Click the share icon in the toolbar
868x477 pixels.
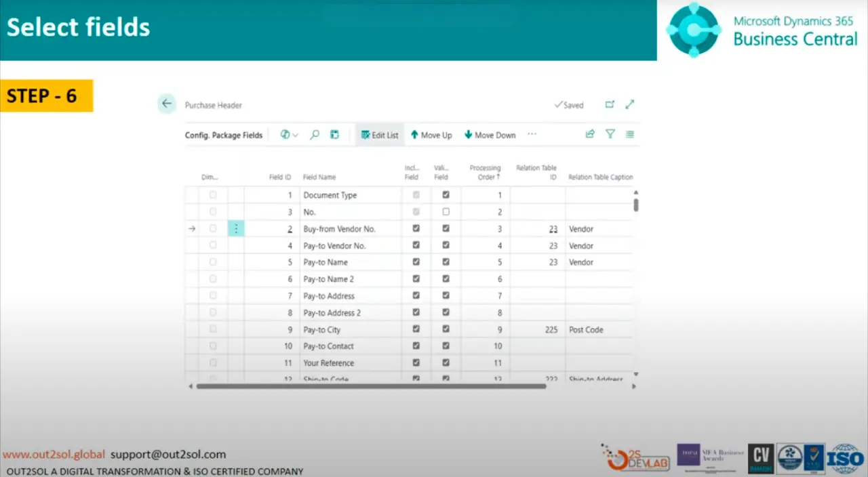point(590,134)
